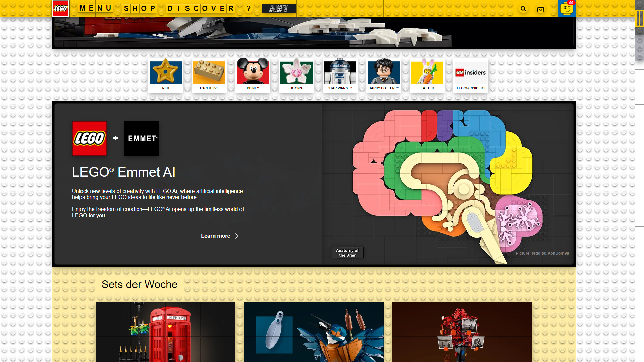Image resolution: width=644 pixels, height=362 pixels.
Task: Click the 'Enjoy the freedom of creation' paragraph
Action: click(x=158, y=213)
